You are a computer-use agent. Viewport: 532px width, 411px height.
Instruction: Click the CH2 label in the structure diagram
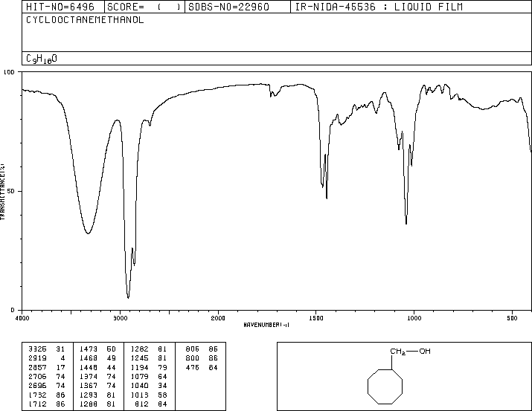[x=397, y=352]
